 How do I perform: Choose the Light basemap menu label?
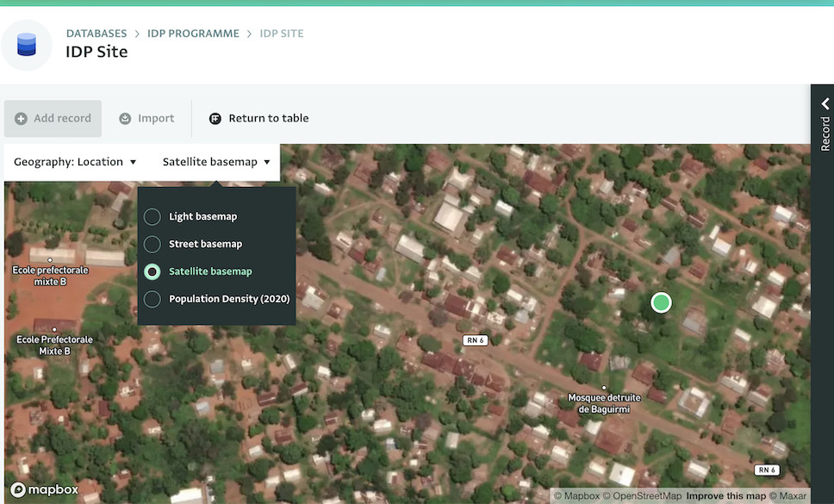point(202,216)
